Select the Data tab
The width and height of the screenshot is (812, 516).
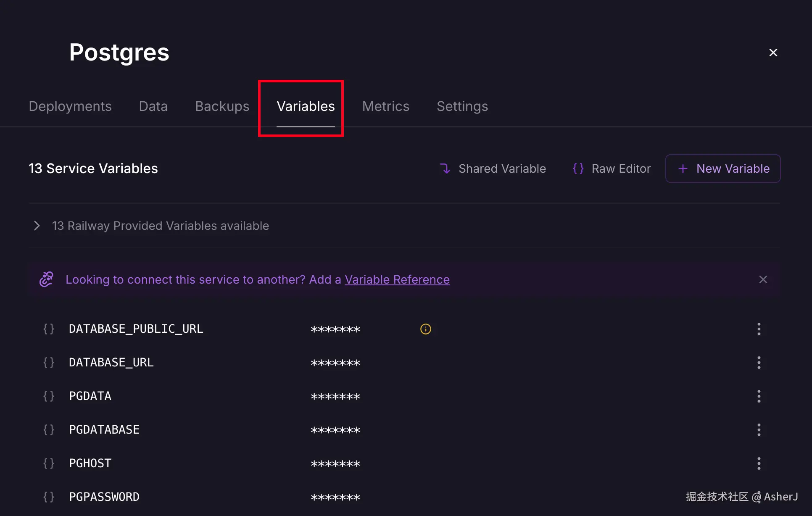coord(153,106)
